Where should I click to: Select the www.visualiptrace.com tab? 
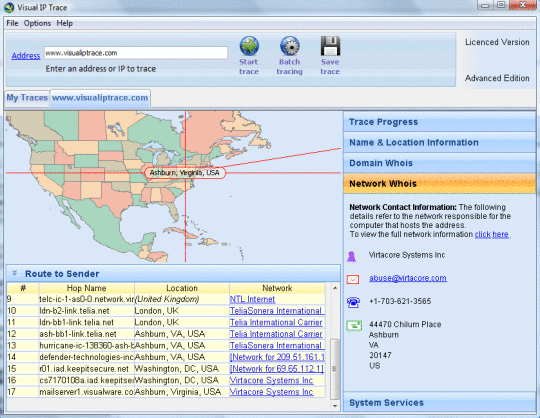100,98
